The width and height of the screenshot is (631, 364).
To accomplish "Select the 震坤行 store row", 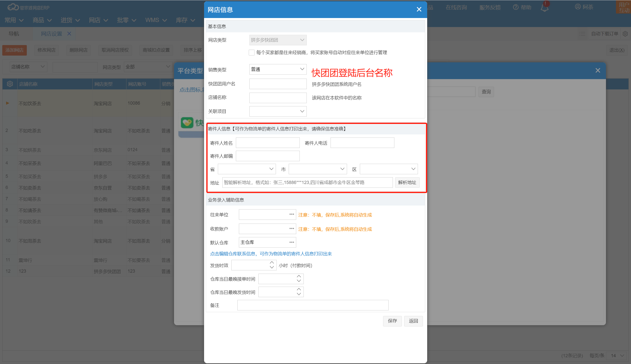I will coord(88,260).
